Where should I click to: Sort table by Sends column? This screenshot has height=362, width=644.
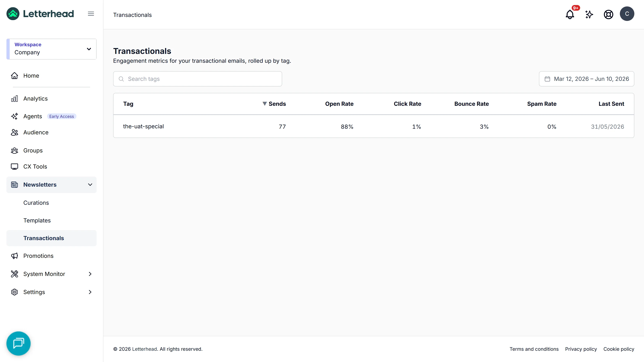click(277, 104)
